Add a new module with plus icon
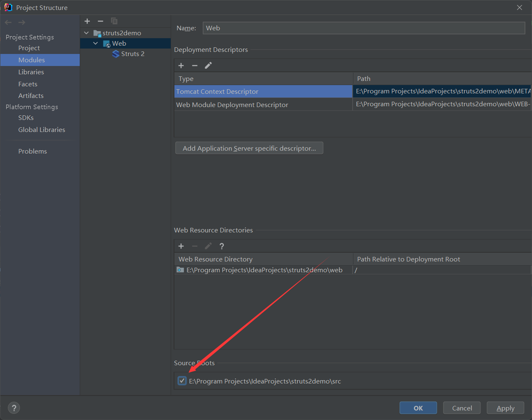The width and height of the screenshot is (532, 420). pos(87,21)
